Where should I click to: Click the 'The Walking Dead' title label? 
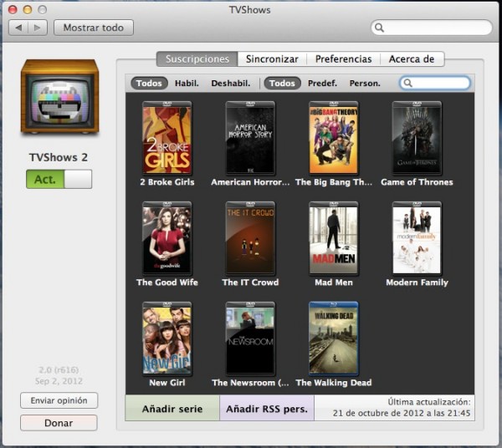(334, 383)
